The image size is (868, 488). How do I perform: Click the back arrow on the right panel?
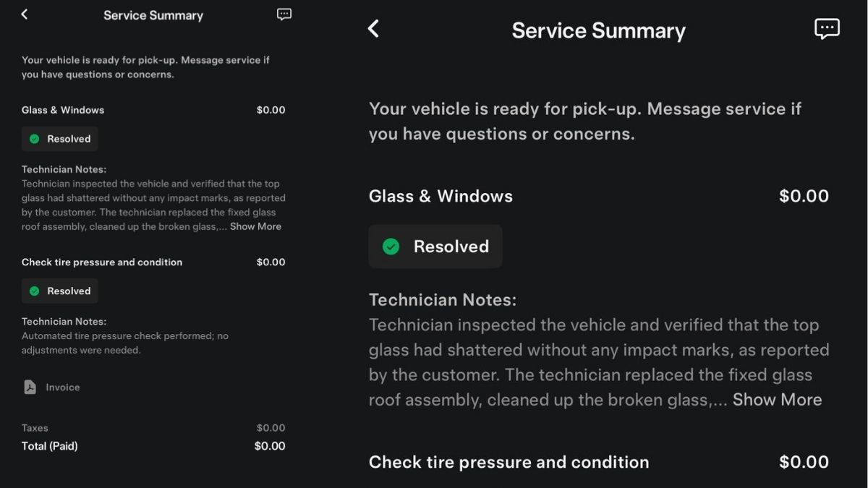(x=373, y=28)
